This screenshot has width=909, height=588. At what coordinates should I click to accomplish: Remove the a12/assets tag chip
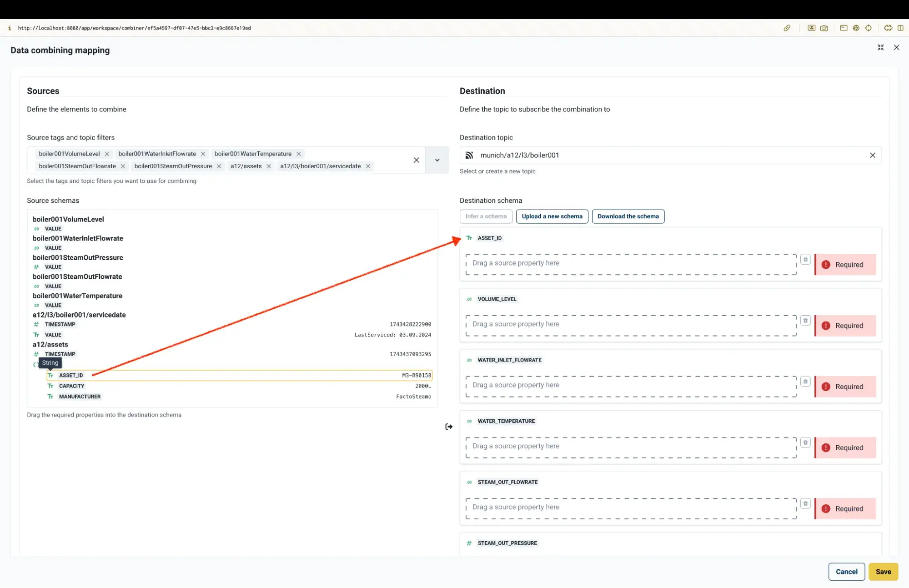tap(269, 166)
